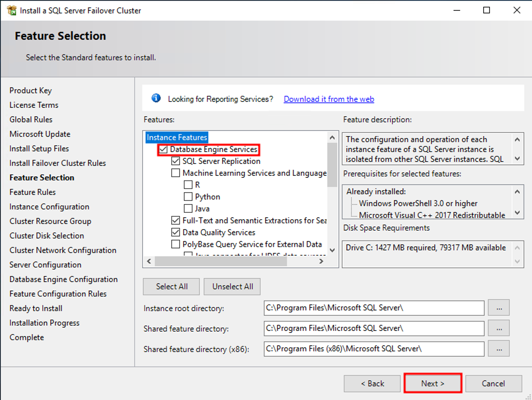Select Global Rules step in sidebar

(31, 119)
